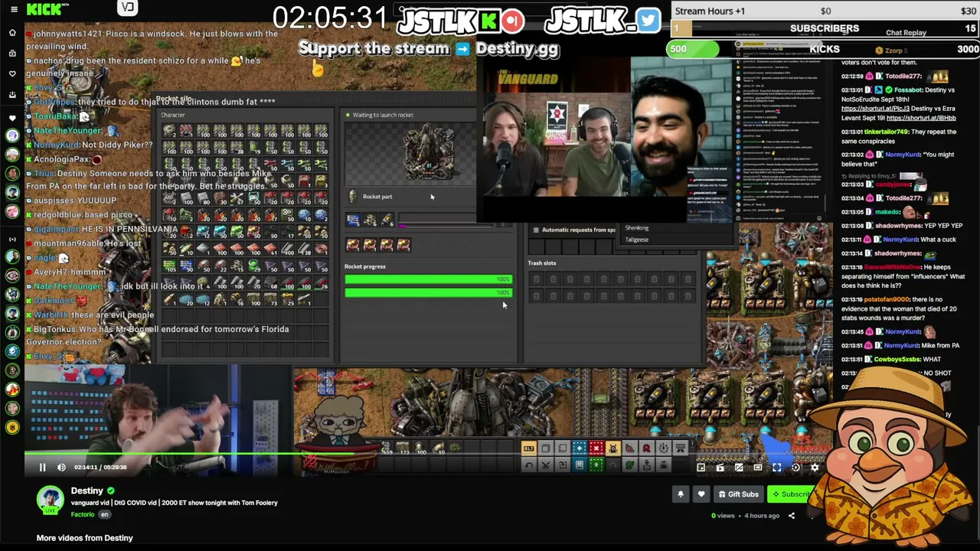Toggle the highlighted robot shortcut icon
Screen dimensions: 980x551
[613, 448]
